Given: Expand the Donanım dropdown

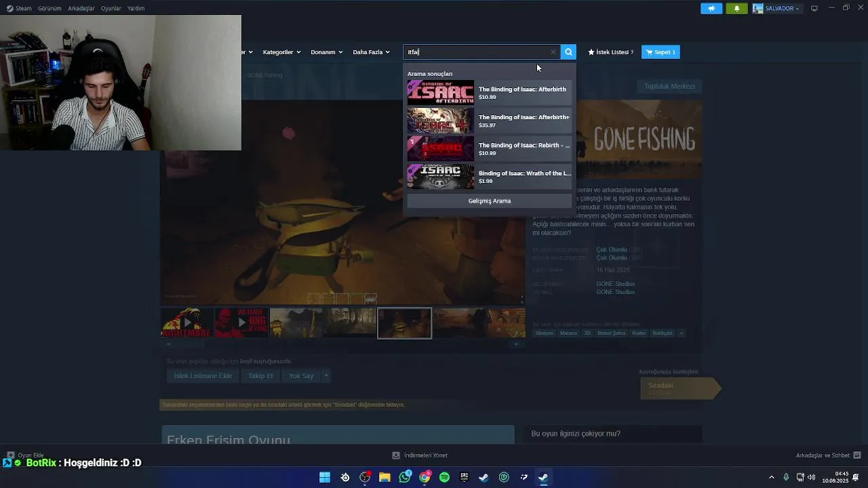Looking at the screenshot, I should tap(326, 52).
